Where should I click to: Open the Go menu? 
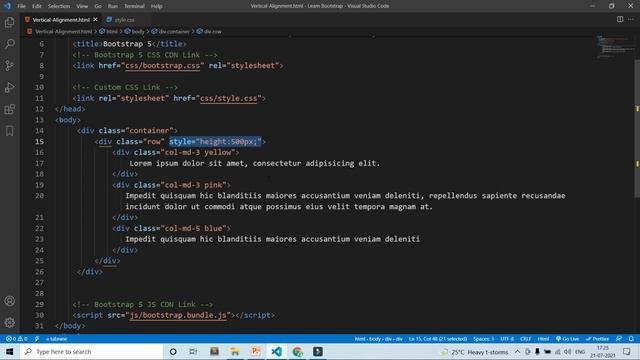(x=98, y=6)
